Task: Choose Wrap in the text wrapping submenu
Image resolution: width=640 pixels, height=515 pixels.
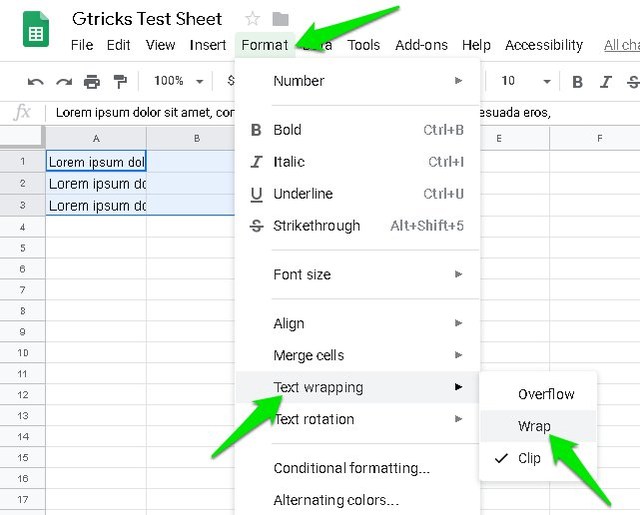Action: (x=534, y=426)
